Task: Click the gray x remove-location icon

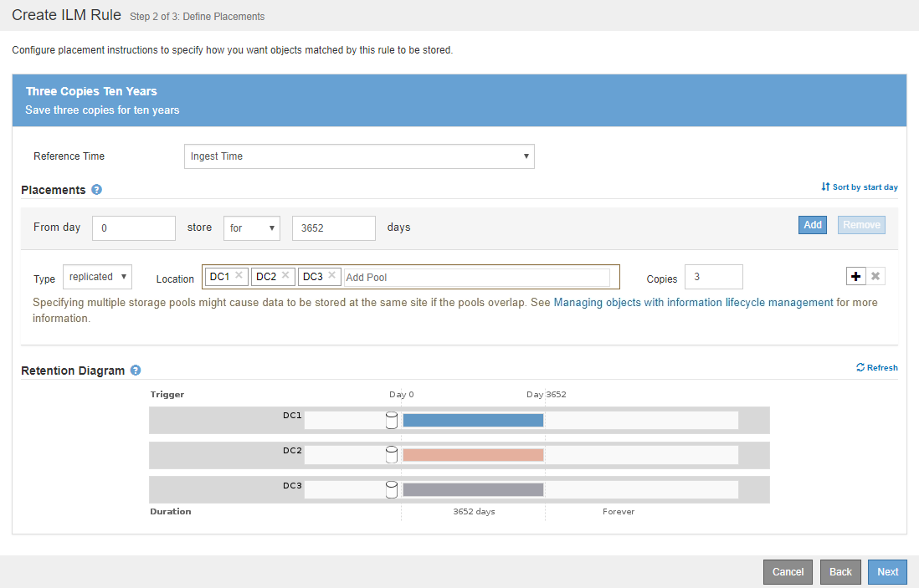Action: click(875, 277)
